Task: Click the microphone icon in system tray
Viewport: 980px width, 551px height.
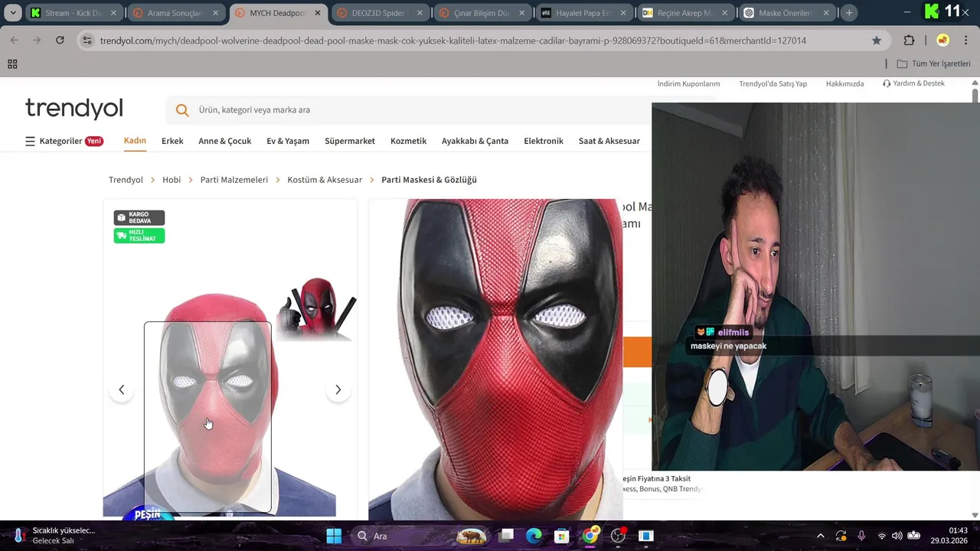Action: point(861,536)
